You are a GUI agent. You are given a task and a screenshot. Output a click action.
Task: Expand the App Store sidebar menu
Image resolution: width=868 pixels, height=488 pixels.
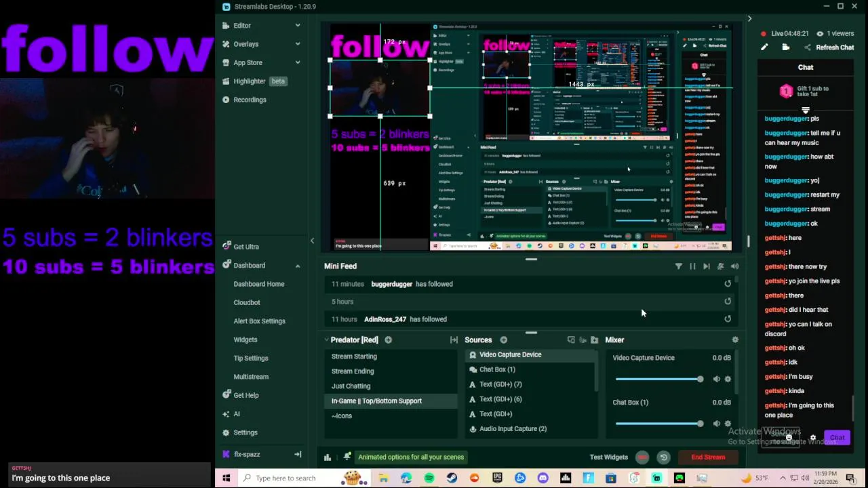click(x=297, y=62)
